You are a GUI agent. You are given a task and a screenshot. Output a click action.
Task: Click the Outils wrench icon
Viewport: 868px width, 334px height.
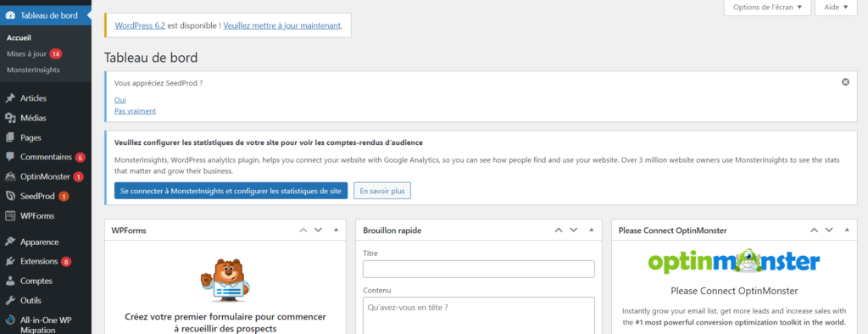[10, 301]
